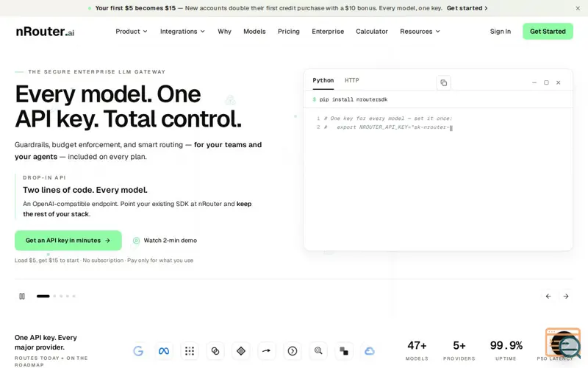Click the pip install nroutersdk command line
Viewport: 588px width, 368px height.
click(350, 99)
